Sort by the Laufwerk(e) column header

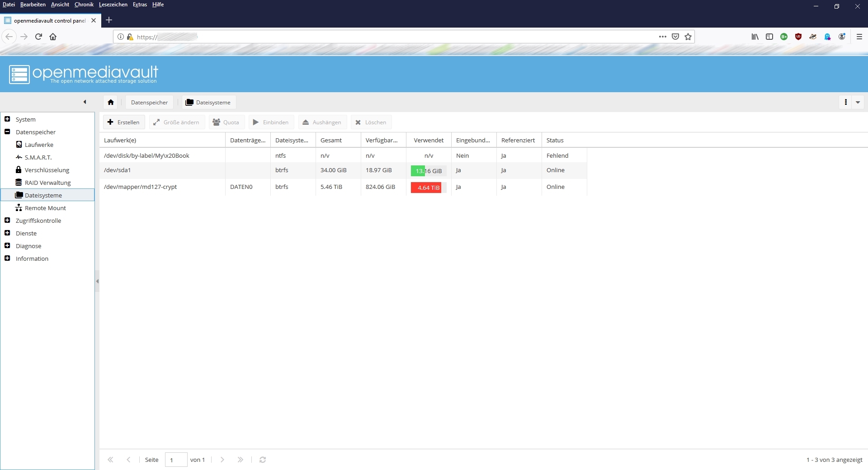pos(162,140)
